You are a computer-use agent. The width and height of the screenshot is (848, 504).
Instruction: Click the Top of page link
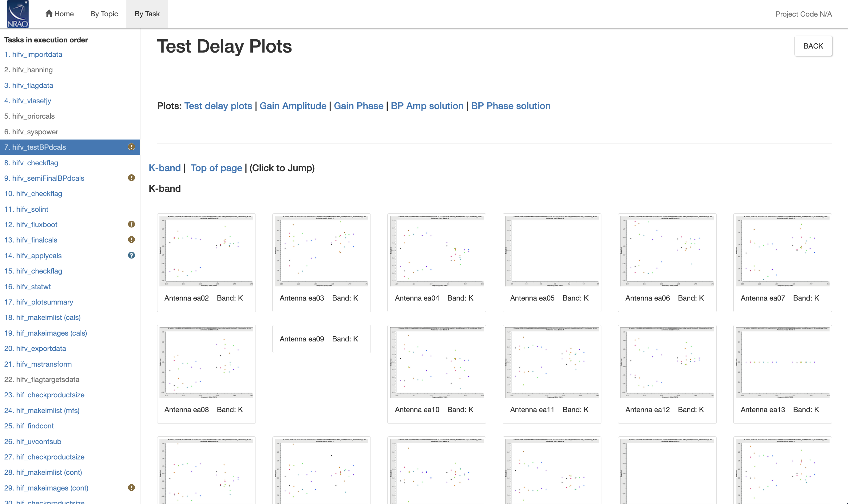(x=216, y=168)
